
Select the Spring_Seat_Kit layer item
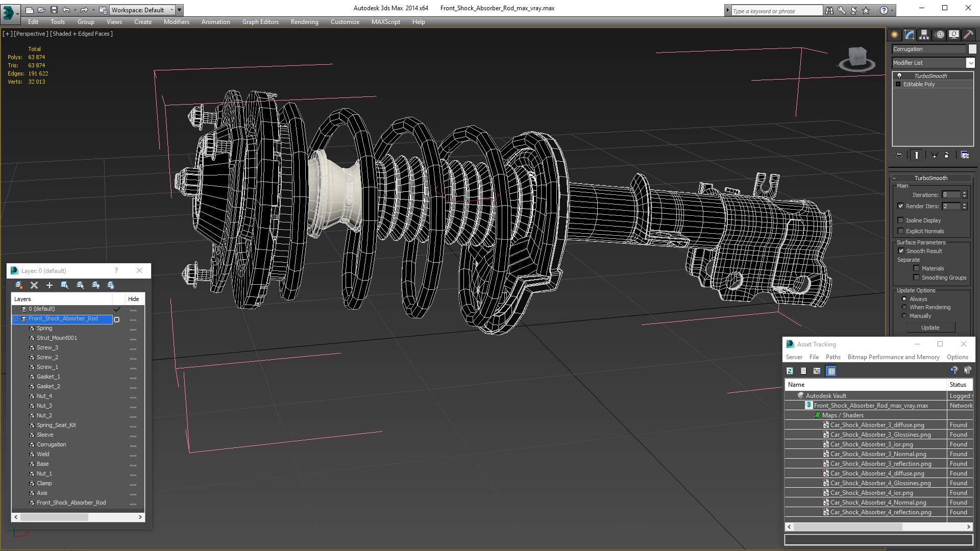point(56,425)
